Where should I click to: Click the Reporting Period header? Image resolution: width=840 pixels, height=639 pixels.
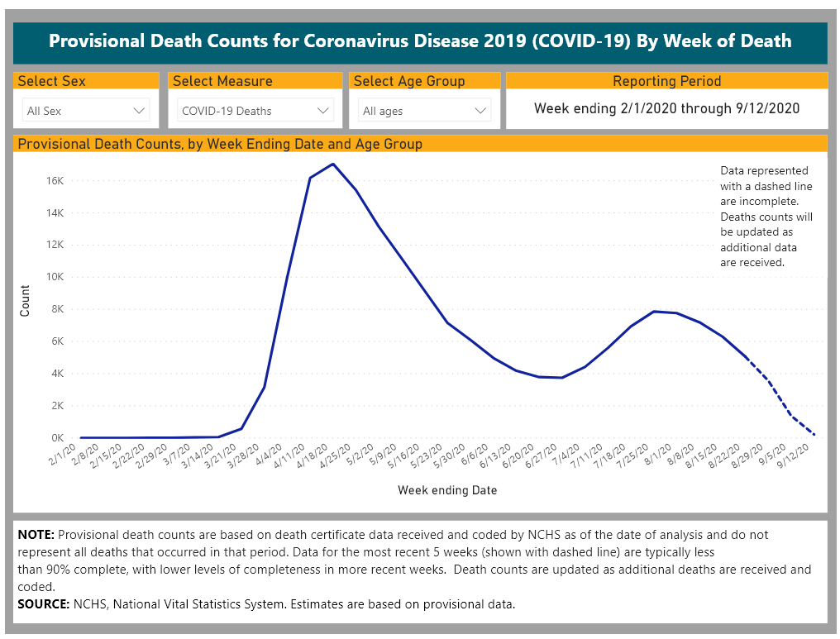[x=666, y=81]
